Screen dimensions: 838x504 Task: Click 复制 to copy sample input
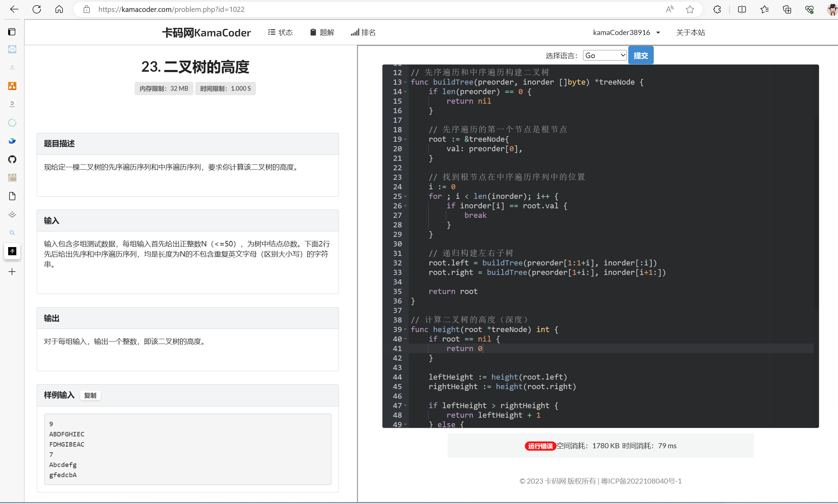click(x=90, y=395)
